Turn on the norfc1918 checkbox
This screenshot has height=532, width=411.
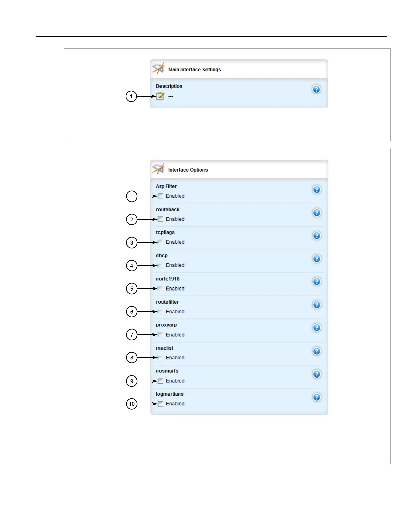(161, 289)
